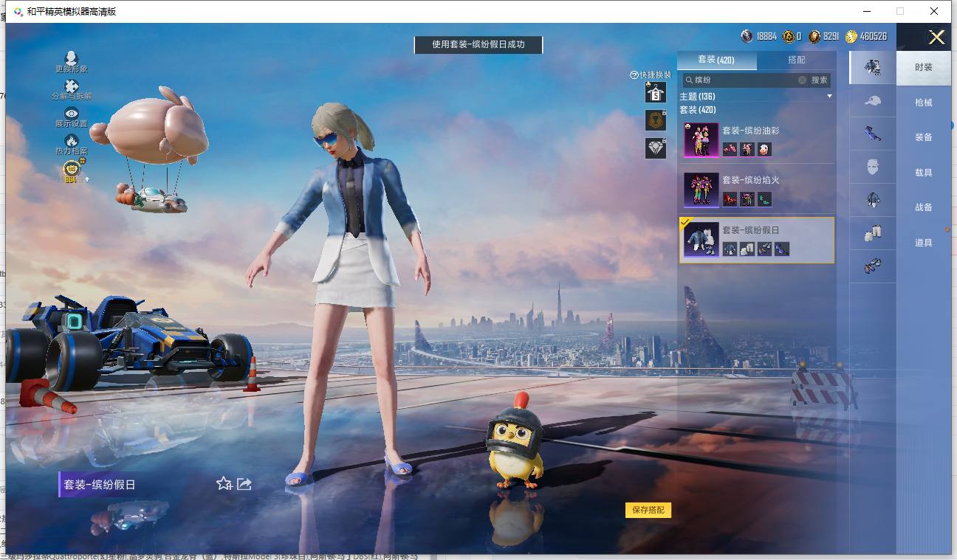Viewport: 957px width, 560px height.
Task: Click the gold triangle currency icon showing 0
Action: [x=789, y=36]
